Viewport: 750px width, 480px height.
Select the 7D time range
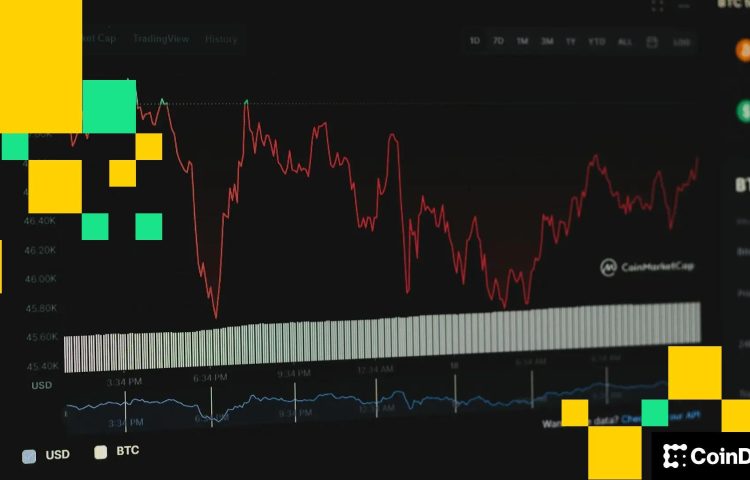point(498,42)
